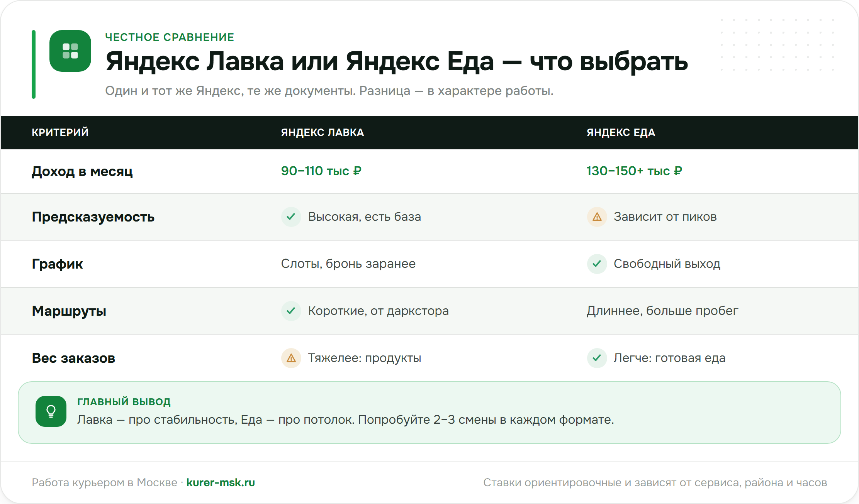This screenshot has width=859, height=504.
Task: Click the Яндекс Лавка column header
Action: tap(323, 132)
